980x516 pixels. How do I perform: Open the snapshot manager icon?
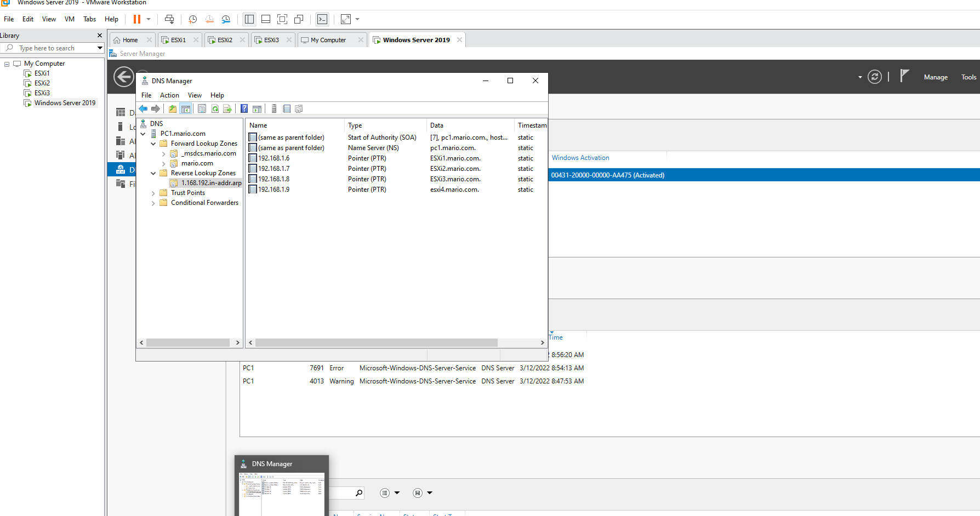click(x=226, y=19)
